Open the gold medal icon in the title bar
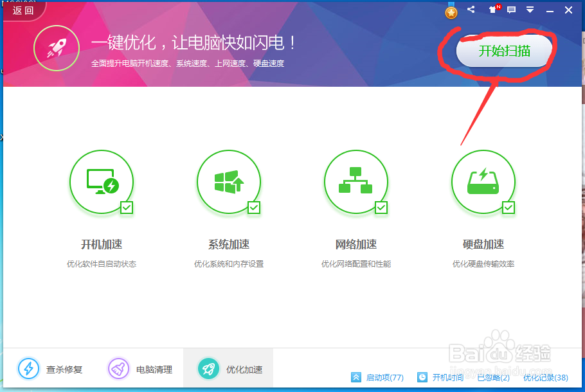Viewport: 585px width, 392px height. [451, 12]
